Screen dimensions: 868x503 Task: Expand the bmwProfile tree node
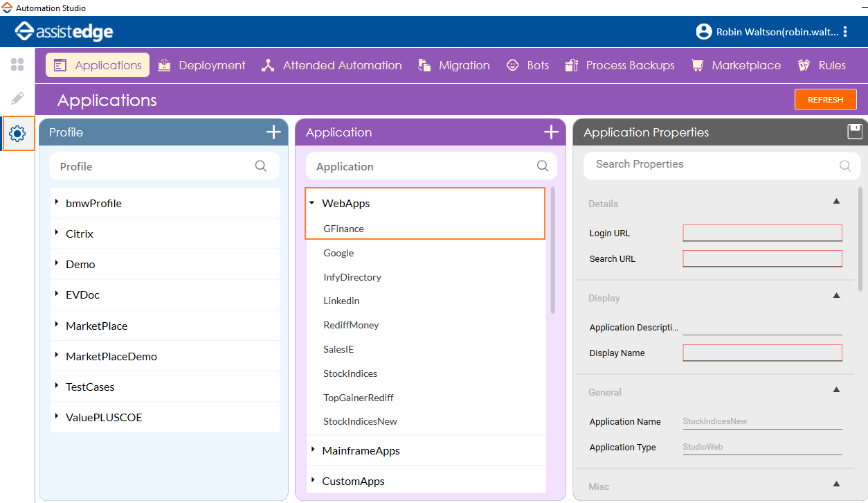click(57, 203)
